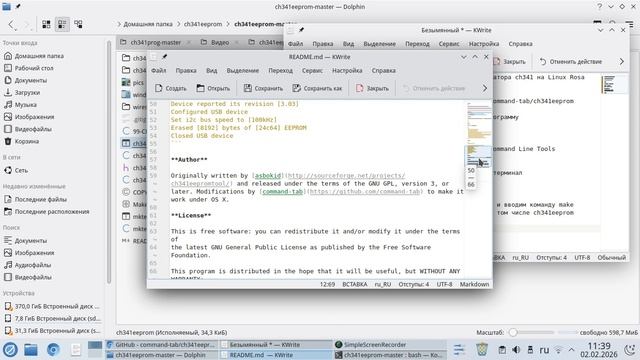Click Сохранить in README KWrite toolbar
The height and width of the screenshot is (360, 640).
click(x=263, y=88)
